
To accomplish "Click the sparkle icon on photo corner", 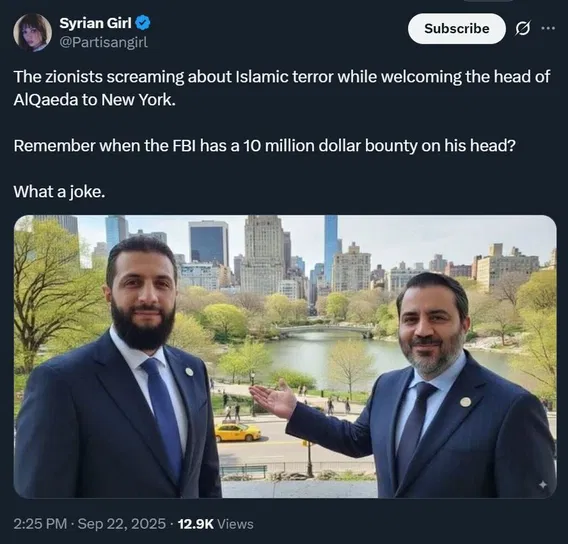I will [x=542, y=485].
